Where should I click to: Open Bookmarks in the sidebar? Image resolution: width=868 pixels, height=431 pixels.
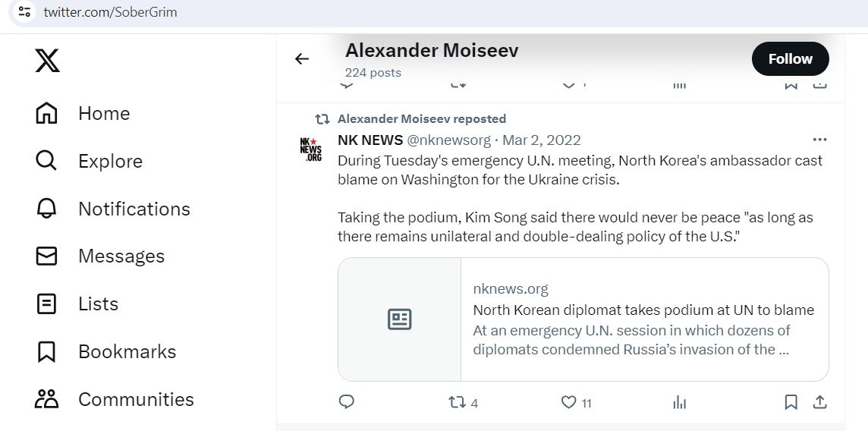(x=105, y=351)
